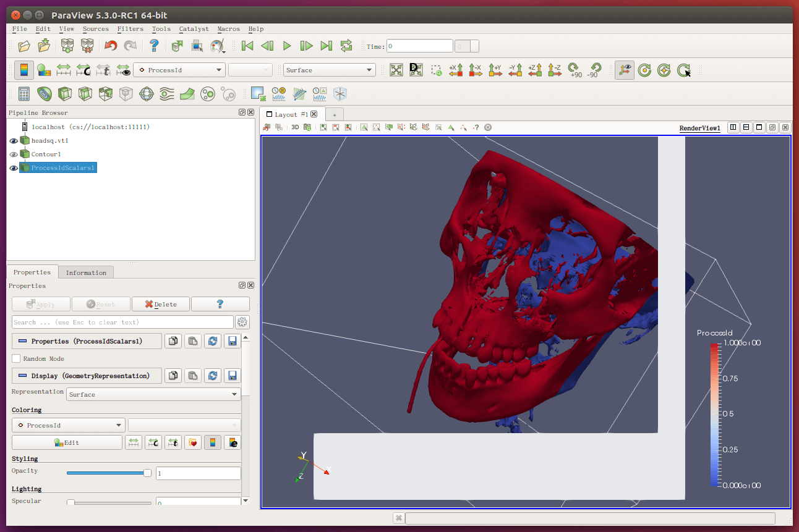Viewport: 799px width, 532px height.
Task: Click the Reset camera icon
Action: click(x=396, y=70)
